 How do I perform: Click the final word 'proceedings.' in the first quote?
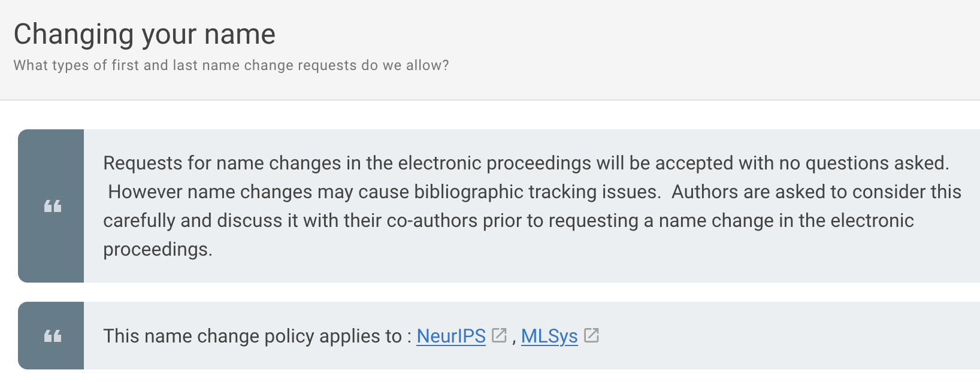(x=158, y=249)
